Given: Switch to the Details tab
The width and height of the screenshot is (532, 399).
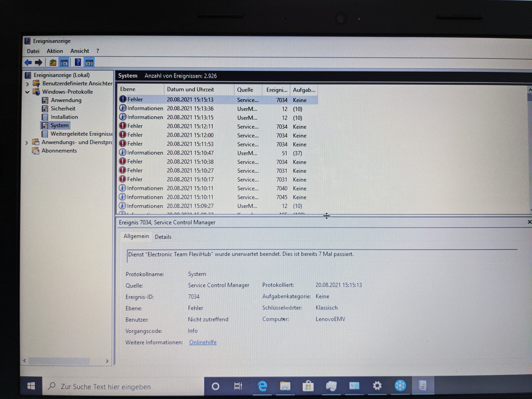Looking at the screenshot, I should 163,237.
